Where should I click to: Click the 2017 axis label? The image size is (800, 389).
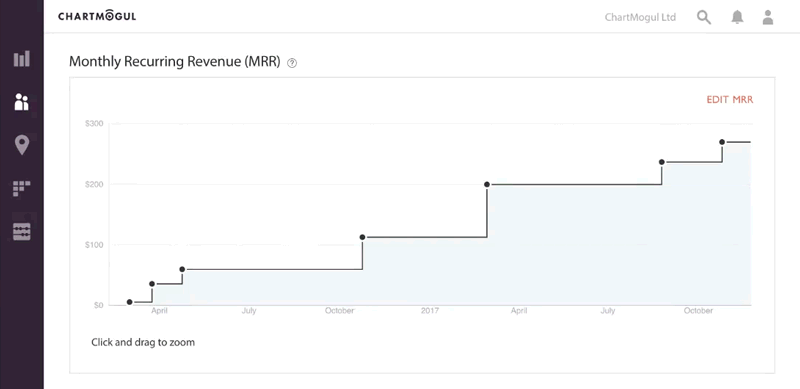pyautogui.click(x=430, y=311)
